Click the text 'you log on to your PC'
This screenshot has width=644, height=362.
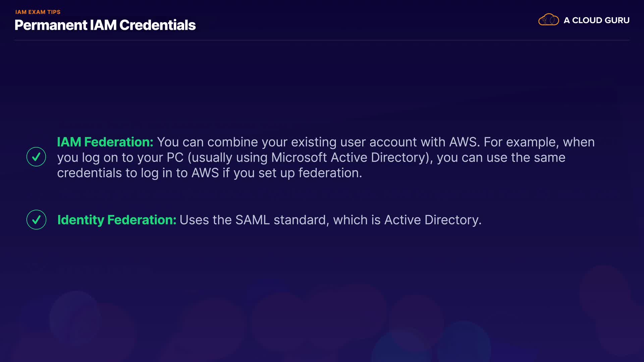[120, 158]
